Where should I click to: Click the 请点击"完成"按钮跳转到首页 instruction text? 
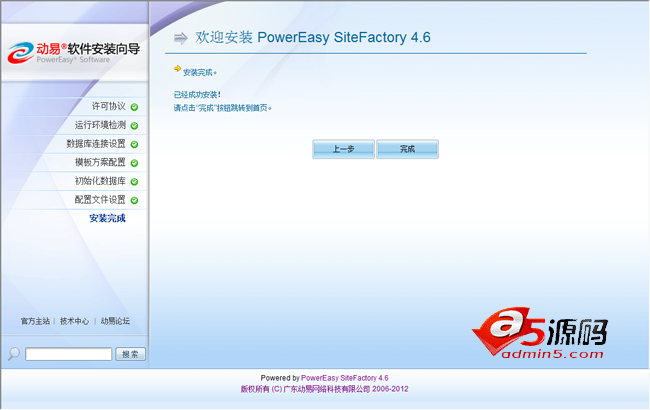tap(223, 108)
